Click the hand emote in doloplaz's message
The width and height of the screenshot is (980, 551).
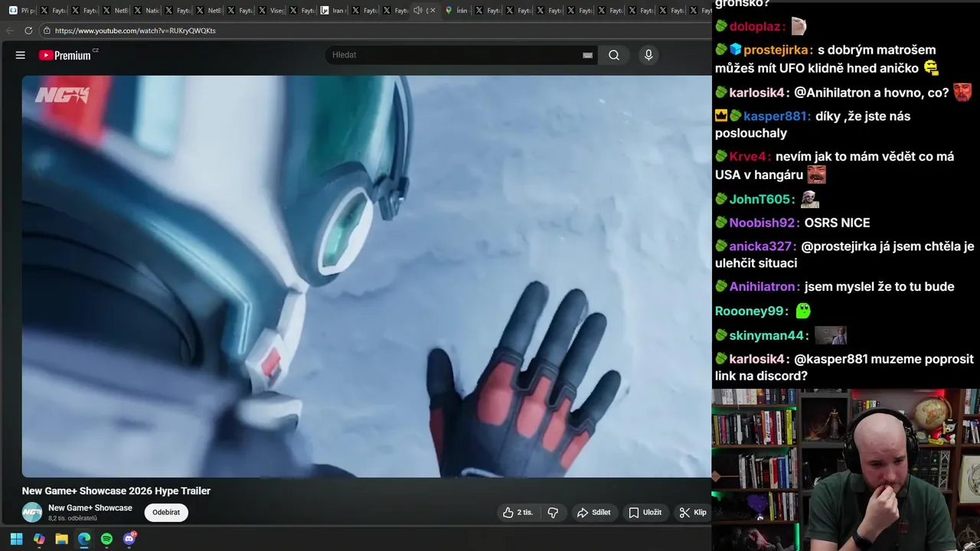[x=799, y=27]
